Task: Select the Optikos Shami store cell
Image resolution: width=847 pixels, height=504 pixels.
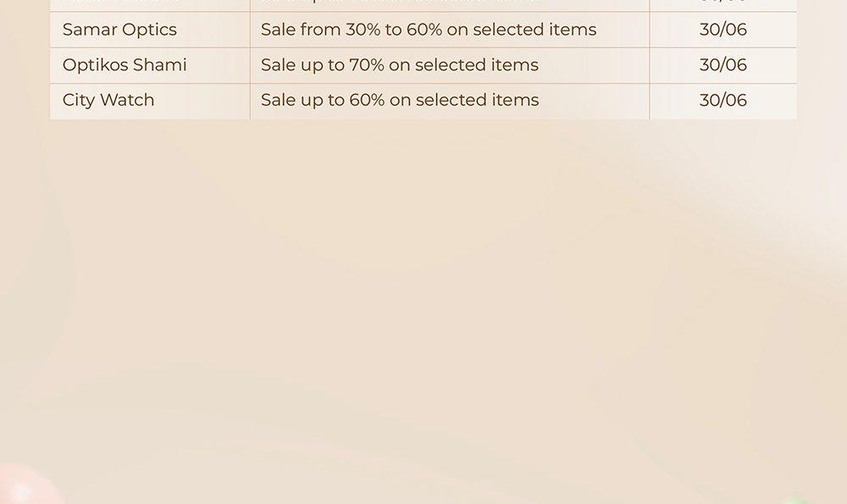Action: click(x=150, y=65)
